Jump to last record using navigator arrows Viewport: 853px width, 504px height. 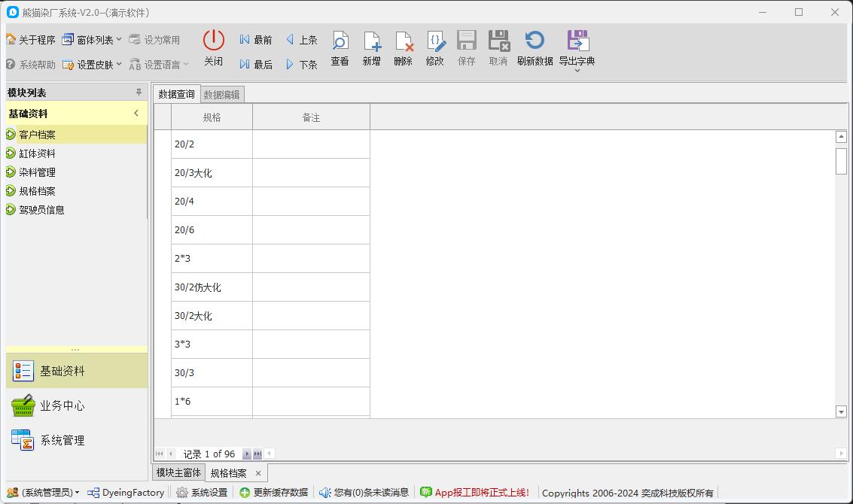pyautogui.click(x=258, y=454)
